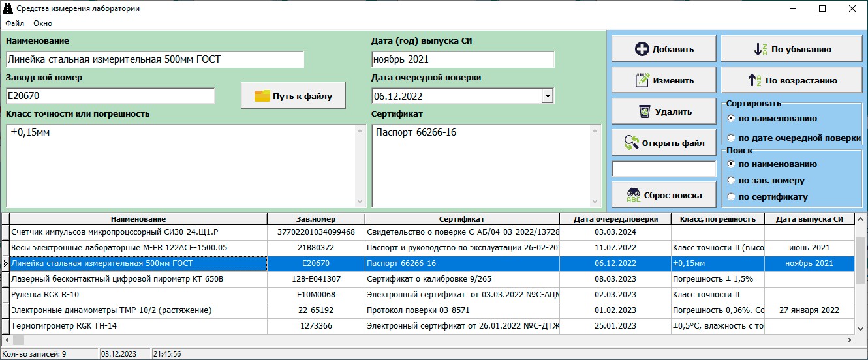Screen dimensions: 868x360
Task: Click the folder icon on Путь к файлу
Action: (262, 96)
